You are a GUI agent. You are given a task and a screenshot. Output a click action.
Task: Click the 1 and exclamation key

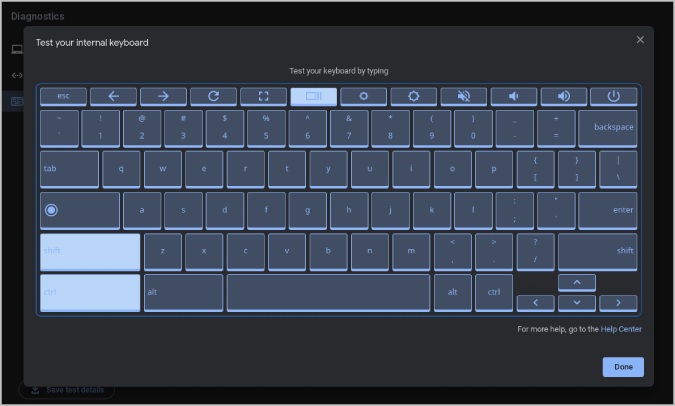click(100, 127)
